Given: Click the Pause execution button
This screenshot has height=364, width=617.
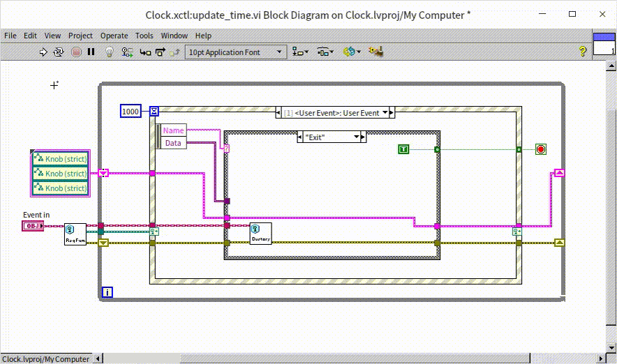Looking at the screenshot, I should 91,52.
